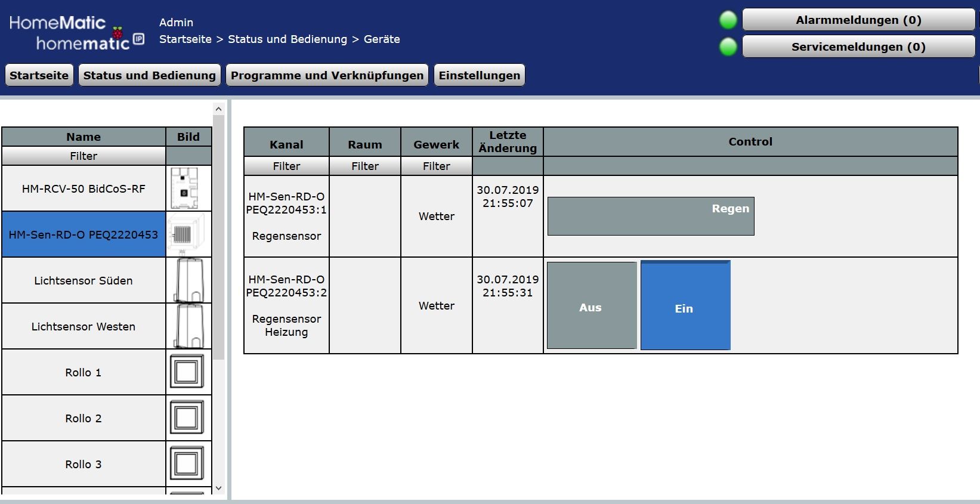Viewport: 980px width, 504px height.
Task: Click the Lichtsensor Westen device image
Action: (188, 326)
